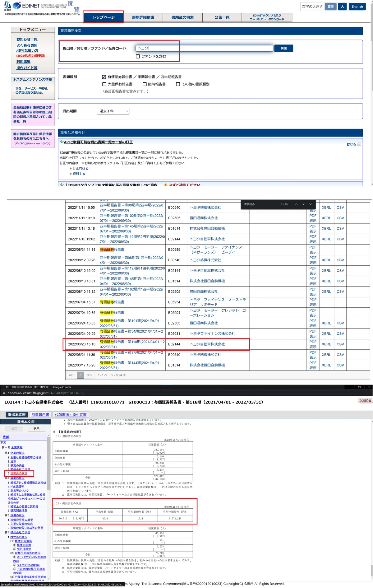Check the 臨時報告書 option

tap(145, 84)
